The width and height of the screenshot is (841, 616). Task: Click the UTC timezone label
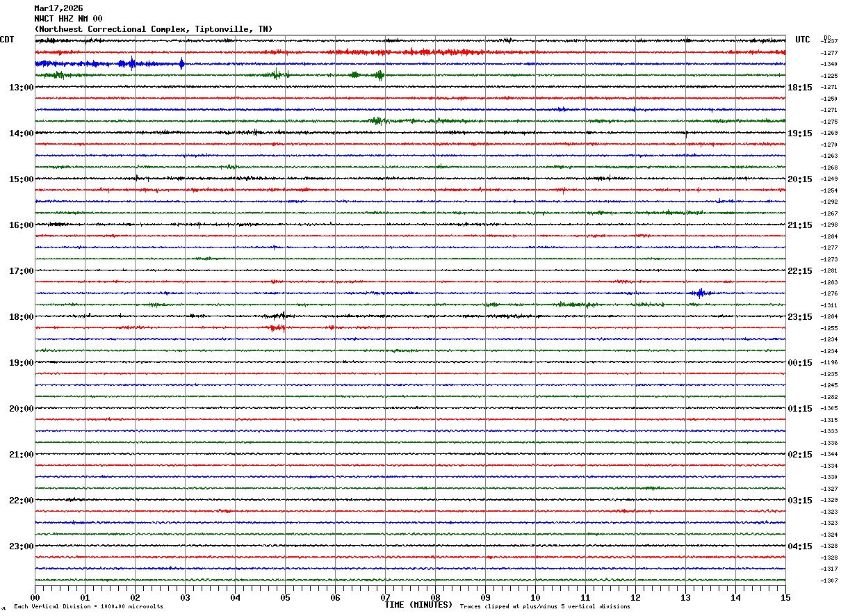tap(803, 40)
